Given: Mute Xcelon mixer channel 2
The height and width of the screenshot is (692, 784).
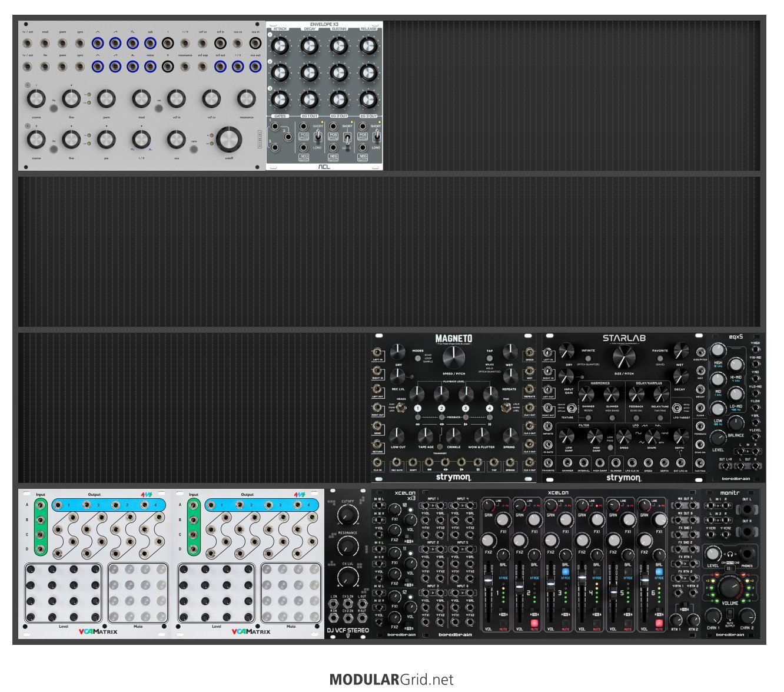Looking at the screenshot, I should click(534, 623).
